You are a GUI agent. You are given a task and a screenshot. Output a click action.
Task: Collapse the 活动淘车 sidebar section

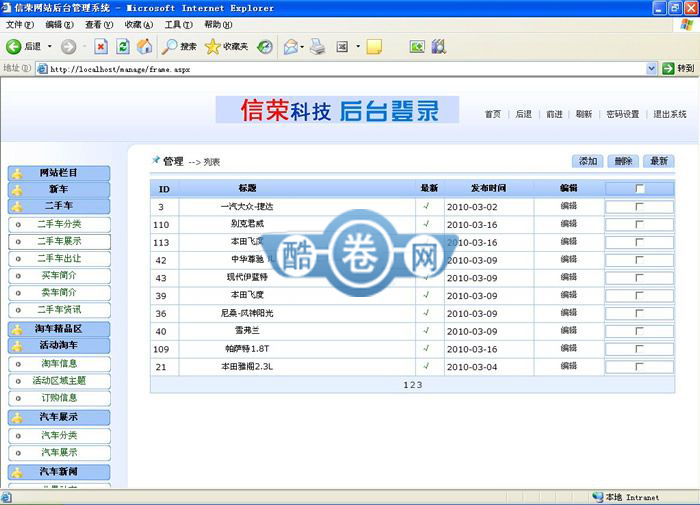point(59,345)
